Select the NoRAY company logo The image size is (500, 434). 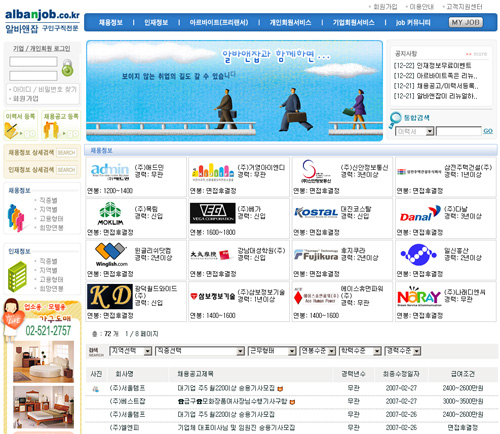419,296
